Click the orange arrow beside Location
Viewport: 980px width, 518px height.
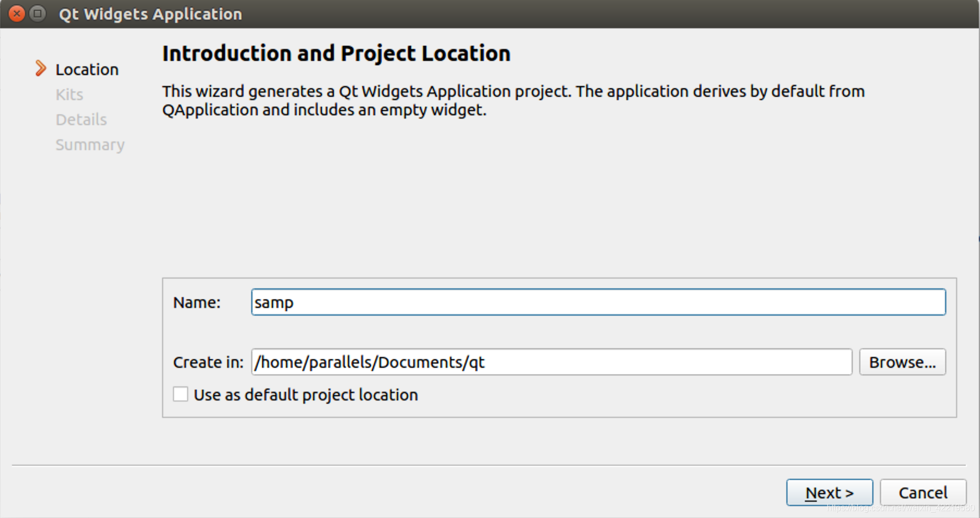pos(40,69)
